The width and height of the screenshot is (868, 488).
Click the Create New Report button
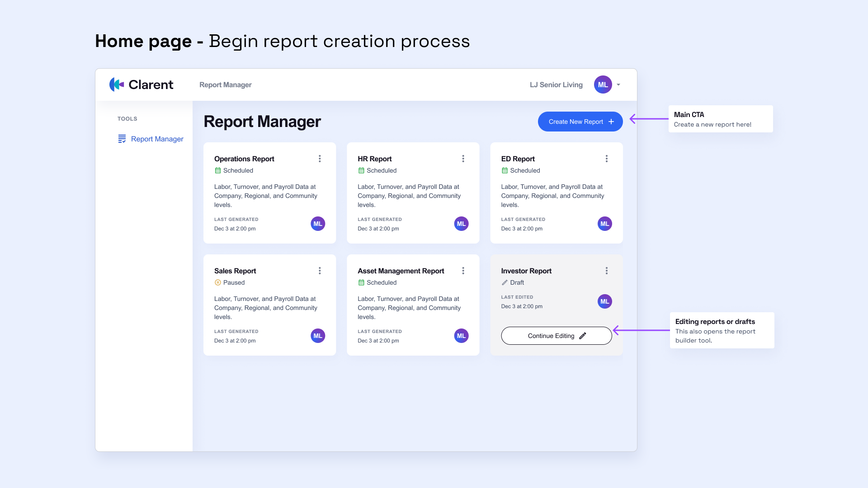coord(580,122)
